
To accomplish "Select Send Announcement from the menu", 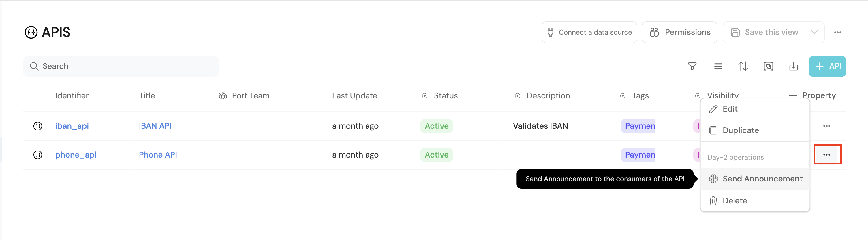I will tap(762, 179).
